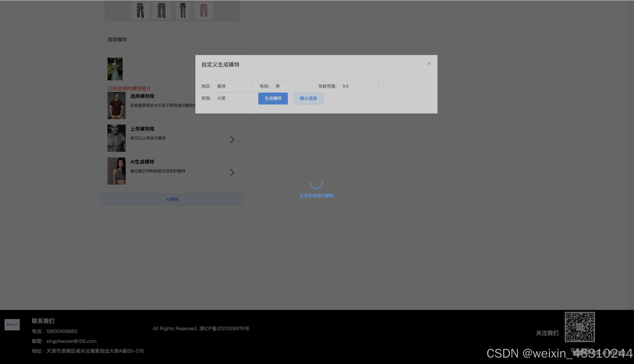Click the AI换装 button

click(x=172, y=199)
